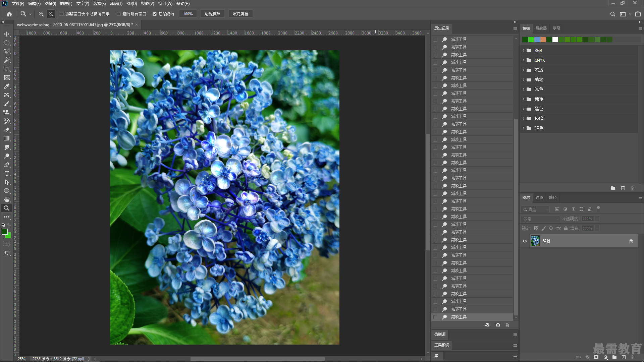644x362 pixels.
Task: Go to Home screen icon
Action: click(x=9, y=14)
